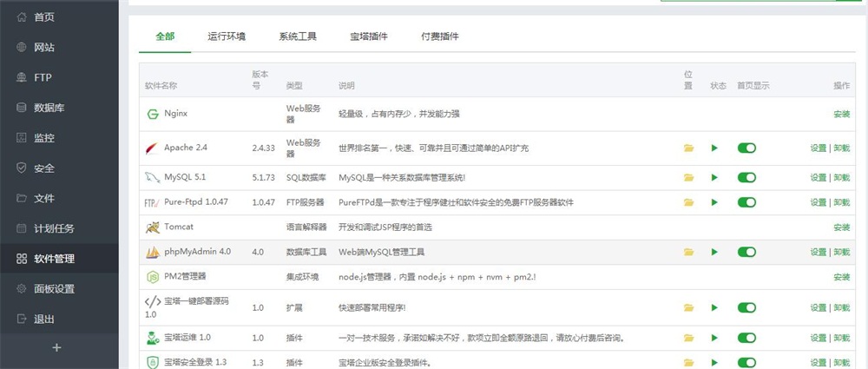This screenshot has width=868, height=369.
Task: Toggle Pure-Ftpd homepage display switch
Action: tap(746, 202)
